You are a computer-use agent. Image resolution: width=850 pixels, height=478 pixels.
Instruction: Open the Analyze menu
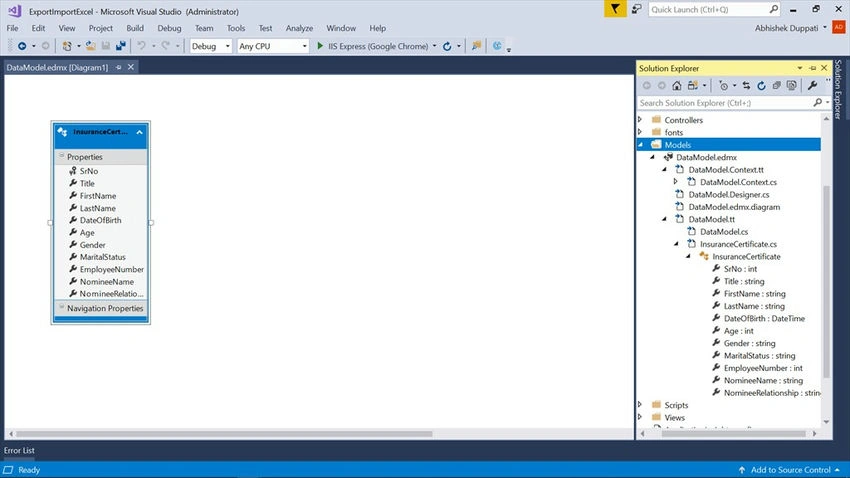click(299, 28)
